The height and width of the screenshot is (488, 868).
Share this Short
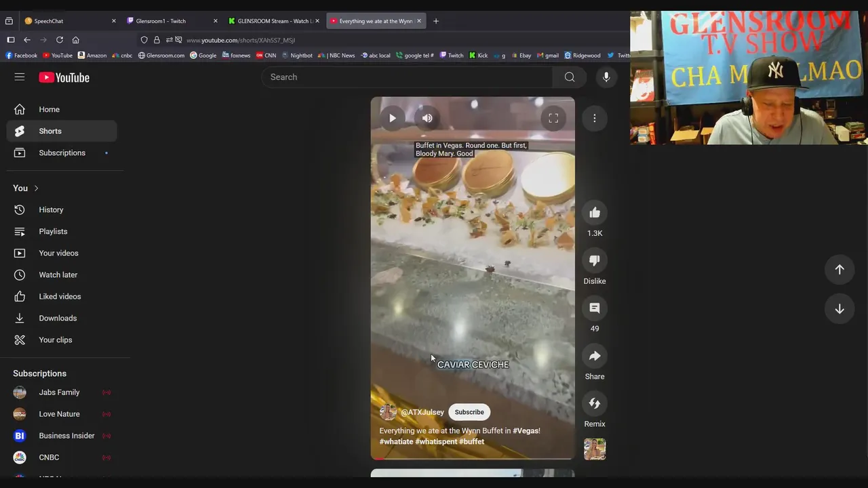pos(595,356)
